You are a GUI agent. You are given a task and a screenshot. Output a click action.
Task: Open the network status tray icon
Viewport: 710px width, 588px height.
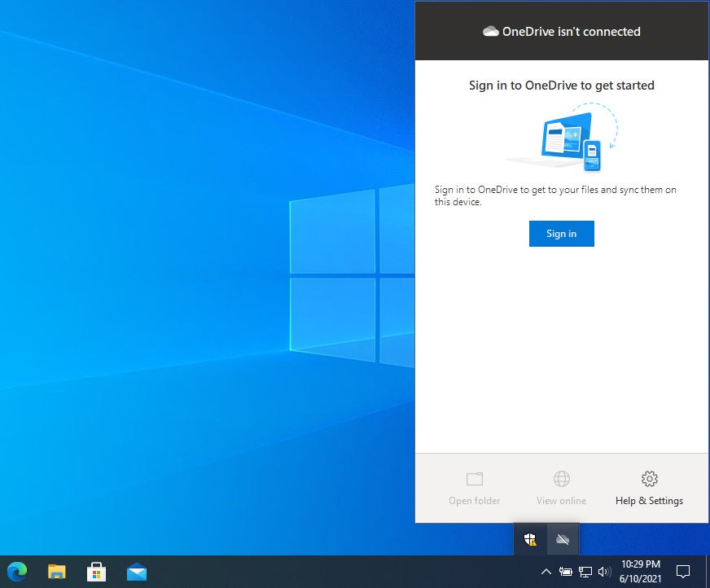[x=585, y=572]
